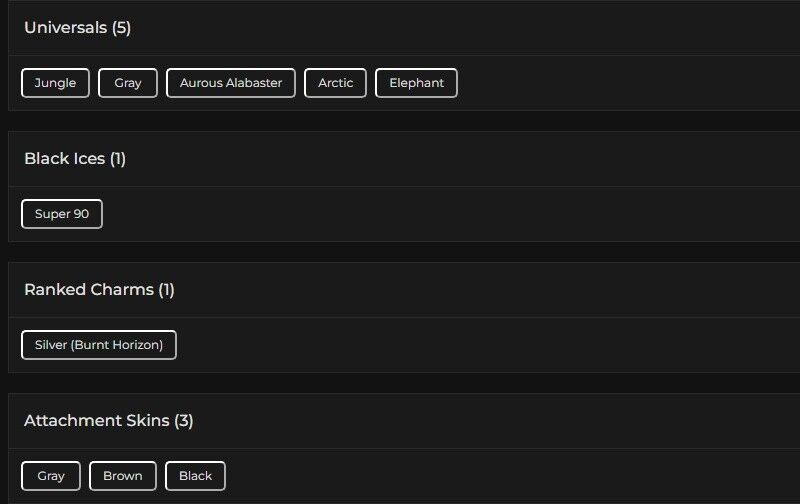The width and height of the screenshot is (800, 504).
Task: Click empty space right of Super 90 tag
Action: (x=400, y=214)
